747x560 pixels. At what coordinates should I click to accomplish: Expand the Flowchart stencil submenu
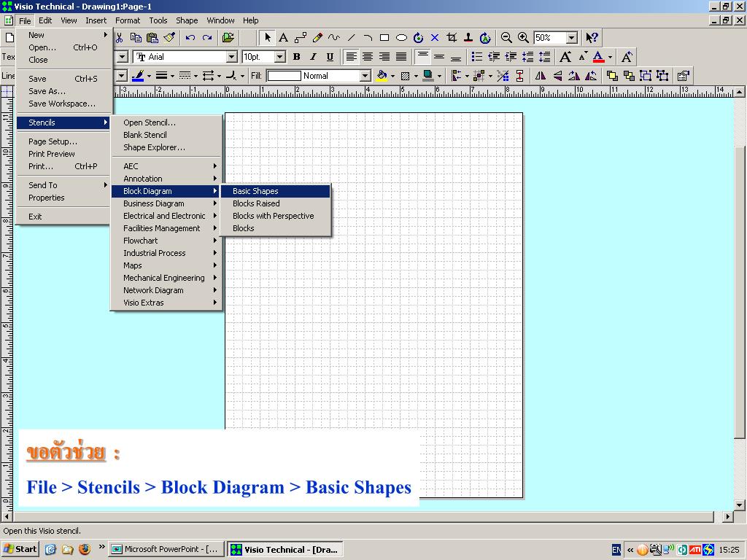167,241
